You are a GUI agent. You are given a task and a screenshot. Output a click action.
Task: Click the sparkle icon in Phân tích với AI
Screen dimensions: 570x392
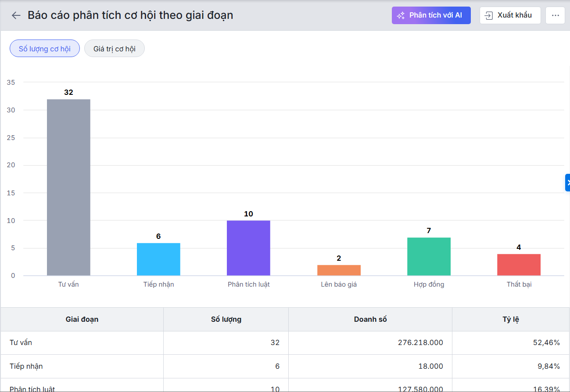[401, 15]
